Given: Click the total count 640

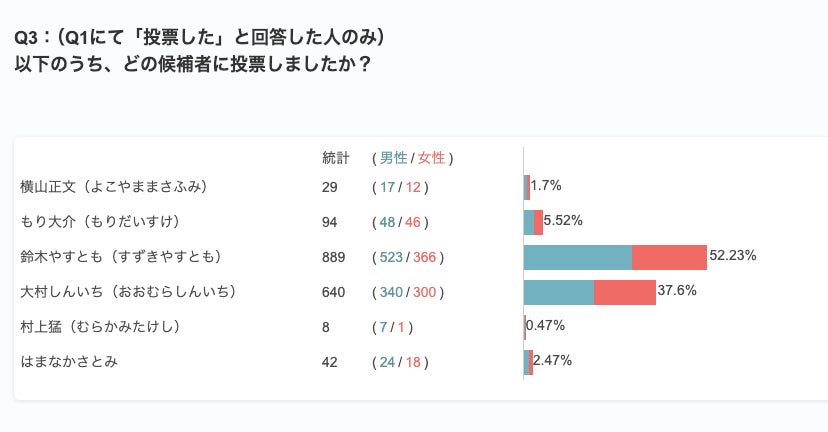Looking at the screenshot, I should coord(334,292).
